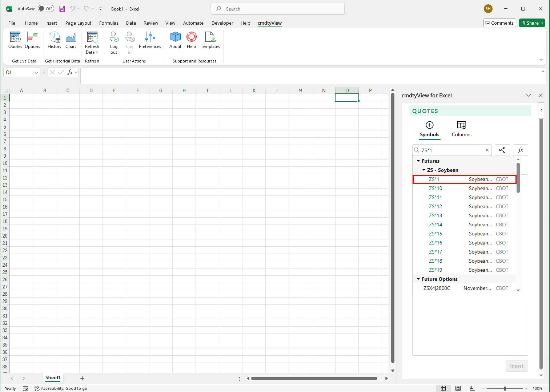550x392 pixels.
Task: Open the Chart historical data tool
Action: click(x=71, y=40)
